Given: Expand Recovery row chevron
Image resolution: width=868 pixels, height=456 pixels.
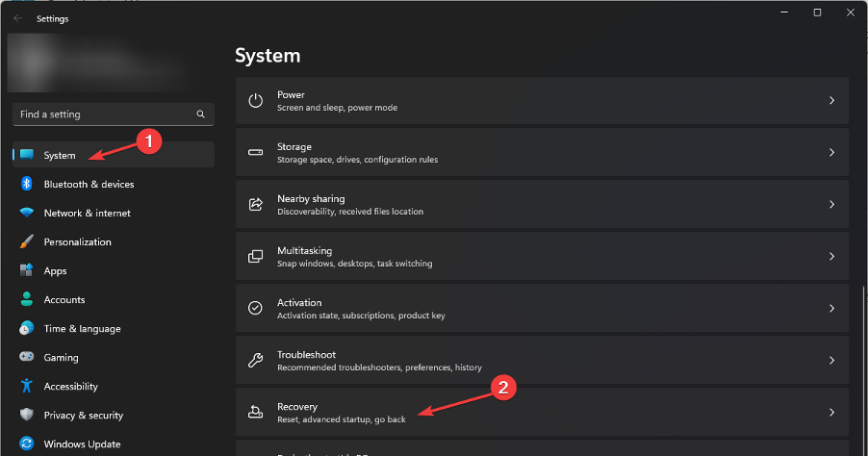Looking at the screenshot, I should point(831,413).
